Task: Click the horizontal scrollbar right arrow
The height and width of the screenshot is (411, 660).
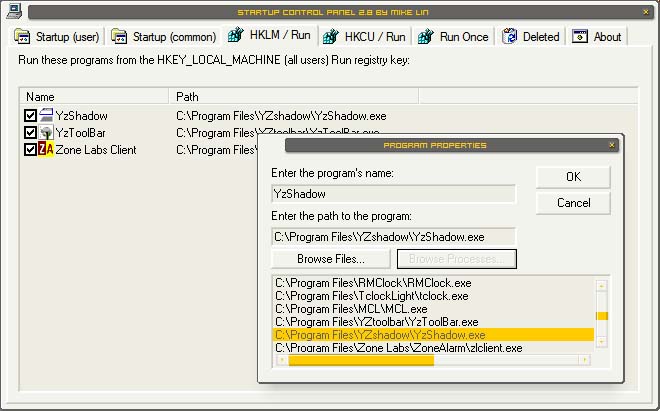Action: pos(584,360)
